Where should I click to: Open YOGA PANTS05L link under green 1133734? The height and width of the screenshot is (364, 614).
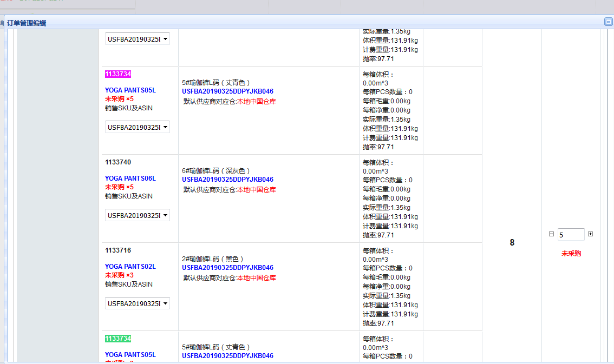[130, 355]
